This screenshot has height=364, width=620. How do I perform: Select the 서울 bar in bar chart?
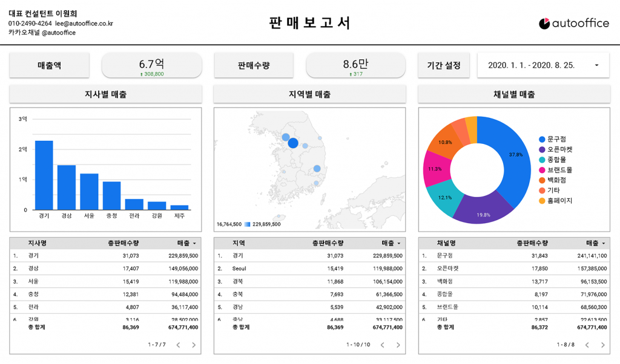[89, 192]
